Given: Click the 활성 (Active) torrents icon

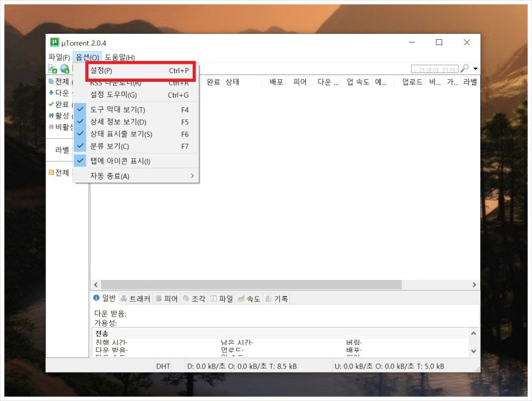Looking at the screenshot, I should click(x=55, y=116).
